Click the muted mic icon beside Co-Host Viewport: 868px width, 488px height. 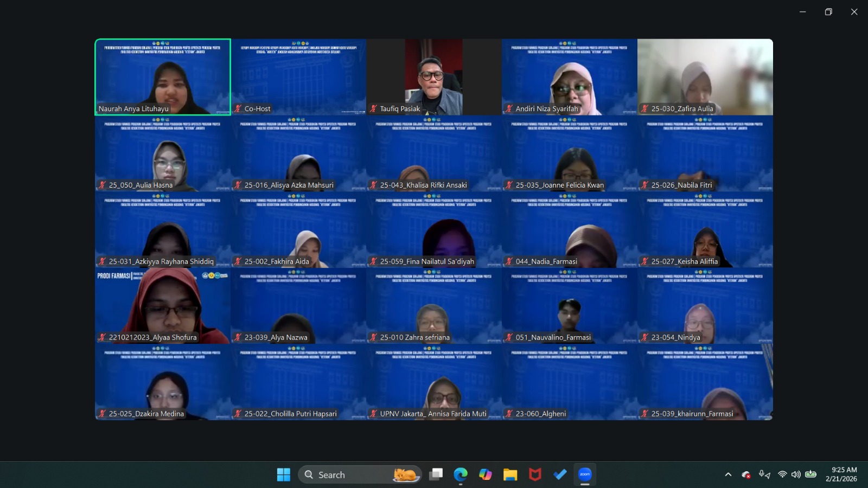click(x=238, y=108)
